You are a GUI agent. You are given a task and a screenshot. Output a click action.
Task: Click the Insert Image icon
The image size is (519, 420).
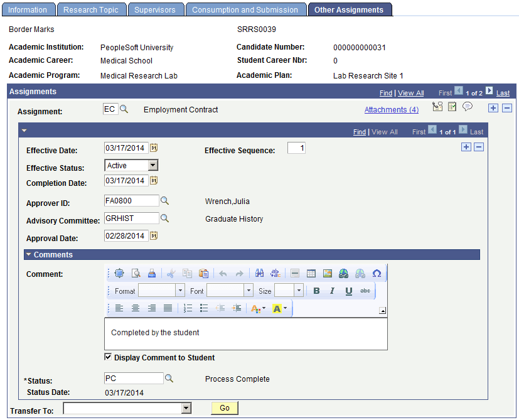click(x=327, y=272)
